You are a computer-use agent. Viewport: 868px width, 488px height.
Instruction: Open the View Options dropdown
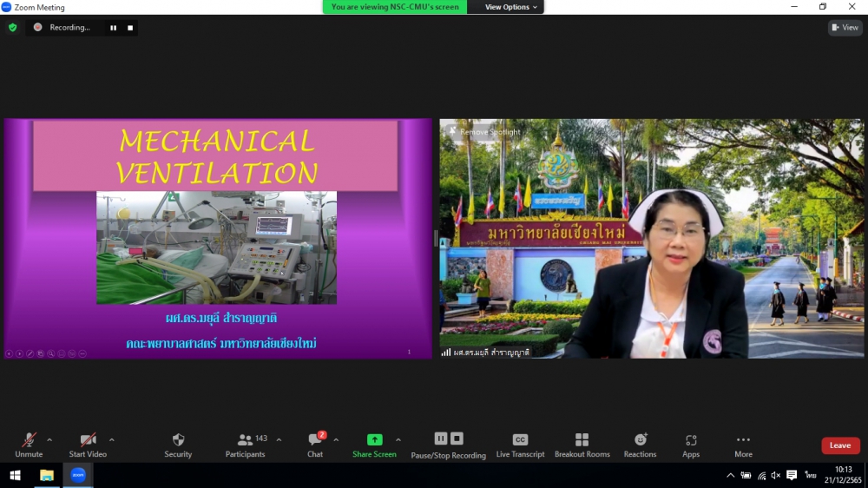[510, 7]
